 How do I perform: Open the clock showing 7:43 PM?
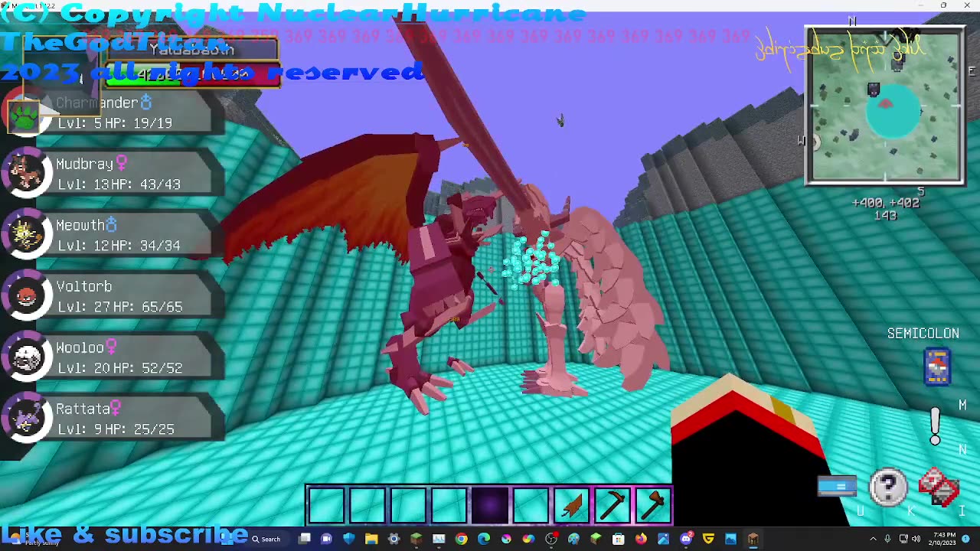944,539
